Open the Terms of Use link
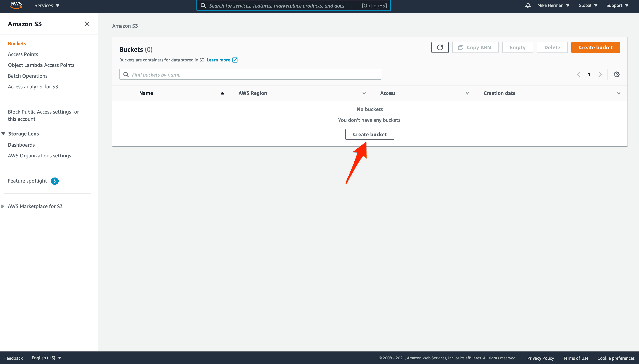Image resolution: width=639 pixels, height=364 pixels. coord(575,358)
